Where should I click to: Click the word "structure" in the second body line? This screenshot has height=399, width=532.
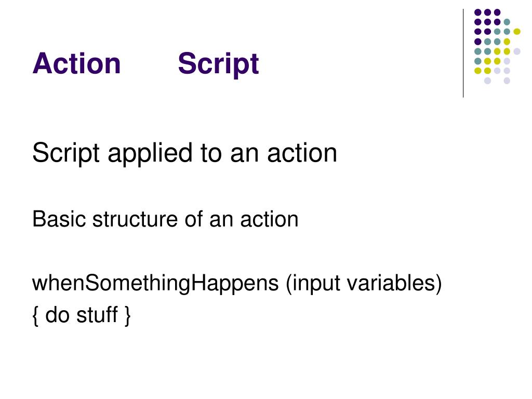tap(135, 219)
